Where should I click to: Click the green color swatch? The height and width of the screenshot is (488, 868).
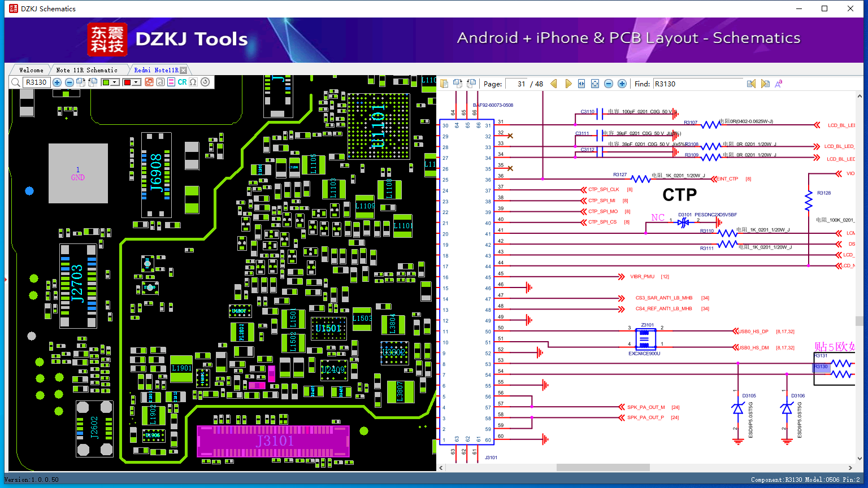click(106, 82)
